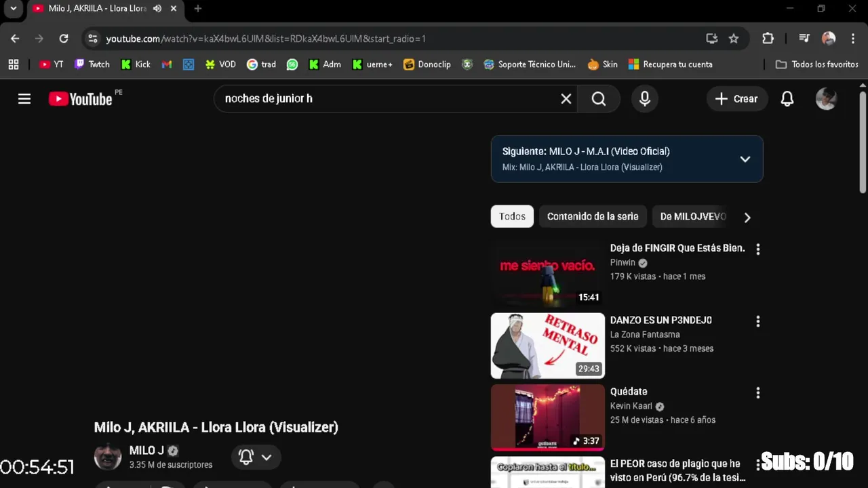
Task: Open the apps grid bookmark shortcut
Action: [14, 64]
